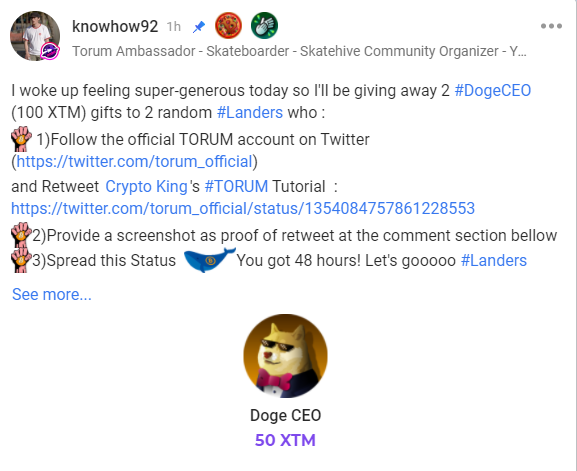The image size is (577, 471).
Task: Click the blue pin icon beside 1h
Action: tap(199, 27)
